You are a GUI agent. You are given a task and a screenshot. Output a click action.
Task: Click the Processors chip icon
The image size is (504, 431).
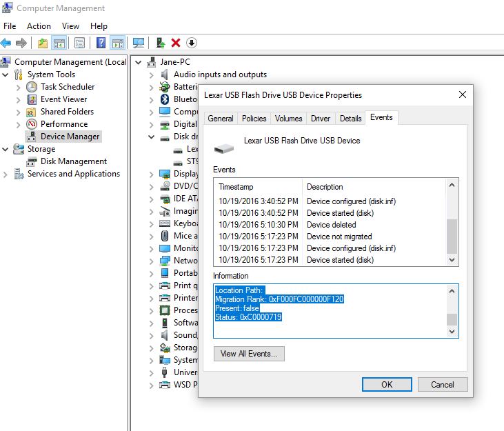(165, 310)
